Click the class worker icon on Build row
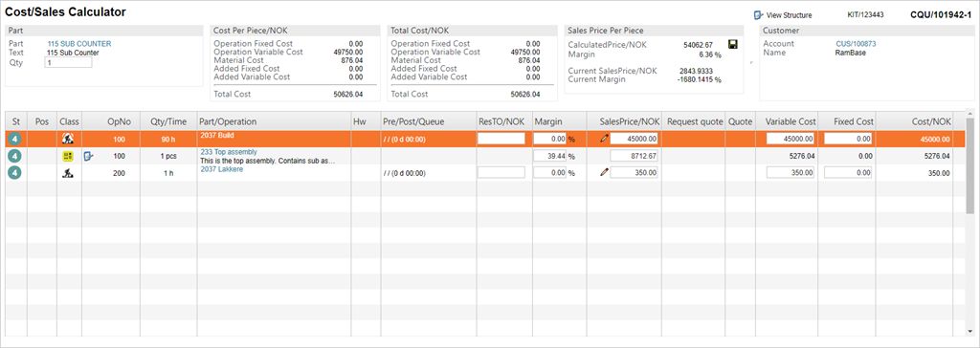The image size is (980, 348). coord(68,140)
